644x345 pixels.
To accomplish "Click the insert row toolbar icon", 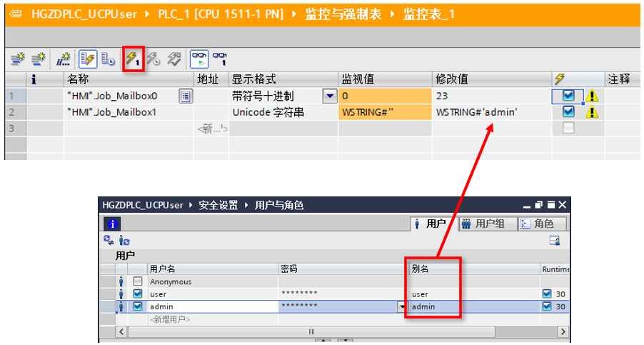I will pyautogui.click(x=17, y=59).
